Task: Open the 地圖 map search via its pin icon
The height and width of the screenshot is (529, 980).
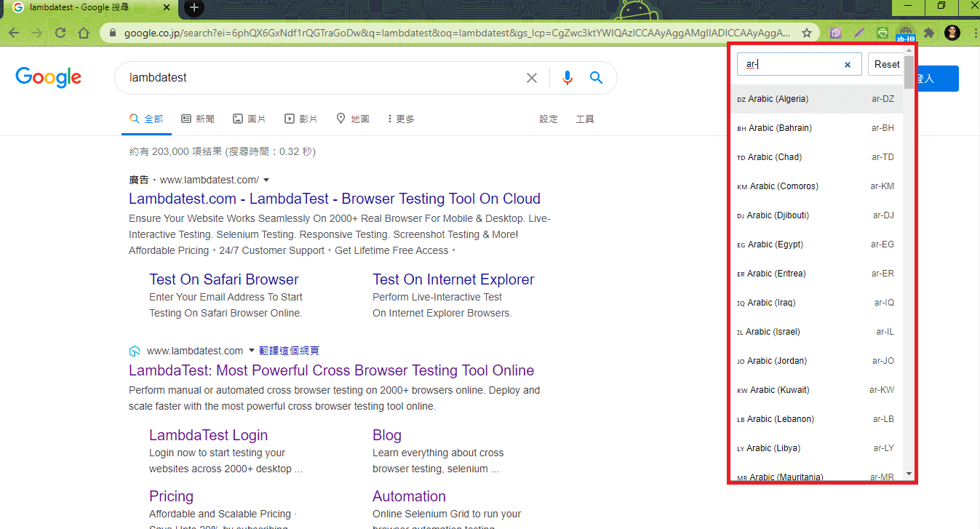Action: click(x=340, y=118)
